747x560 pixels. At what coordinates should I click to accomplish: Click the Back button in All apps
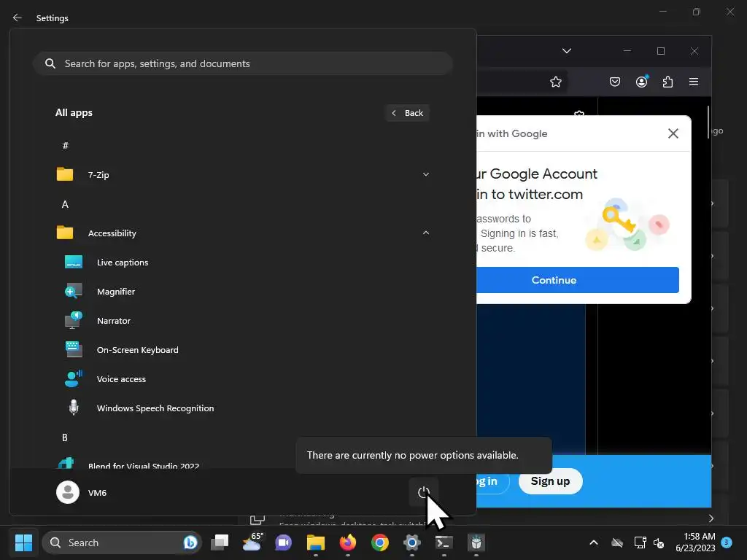[x=407, y=113]
